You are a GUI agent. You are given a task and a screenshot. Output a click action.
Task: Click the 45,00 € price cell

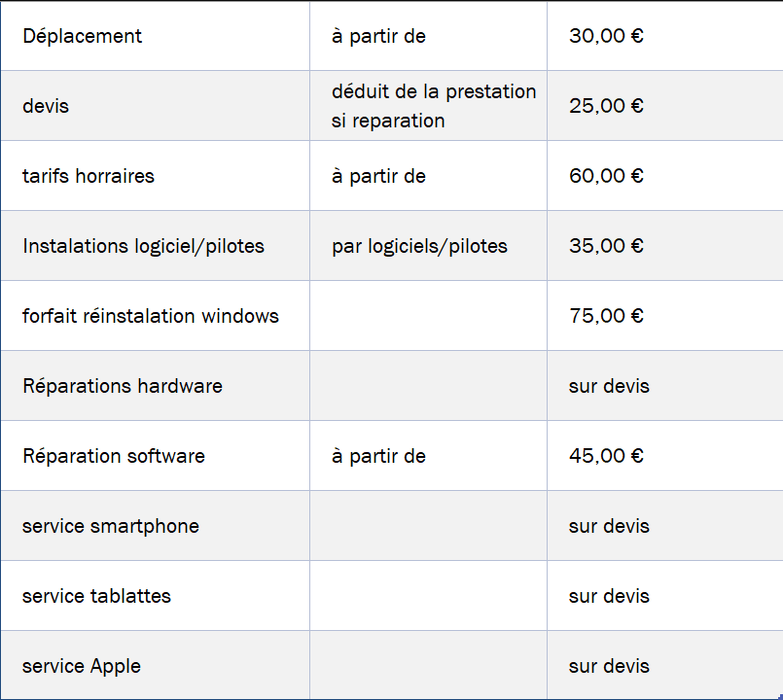tap(665, 455)
